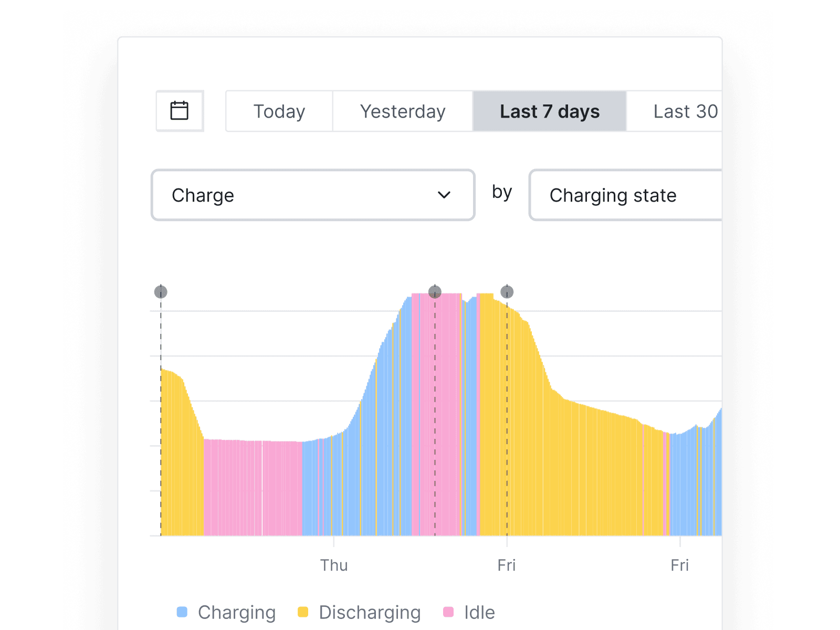Select the middle dashed marker handle
This screenshot has width=840, height=630.
coord(435,292)
